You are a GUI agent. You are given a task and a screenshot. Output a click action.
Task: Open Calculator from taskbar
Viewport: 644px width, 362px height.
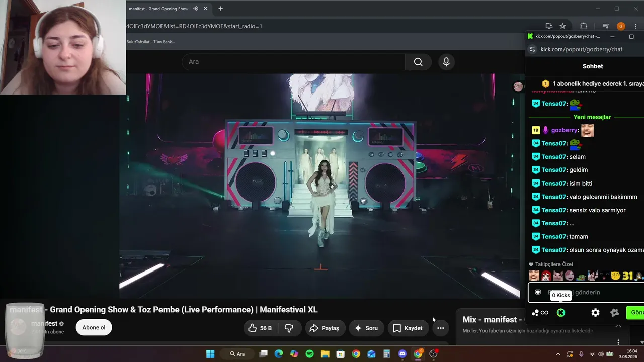pyautogui.click(x=387, y=354)
